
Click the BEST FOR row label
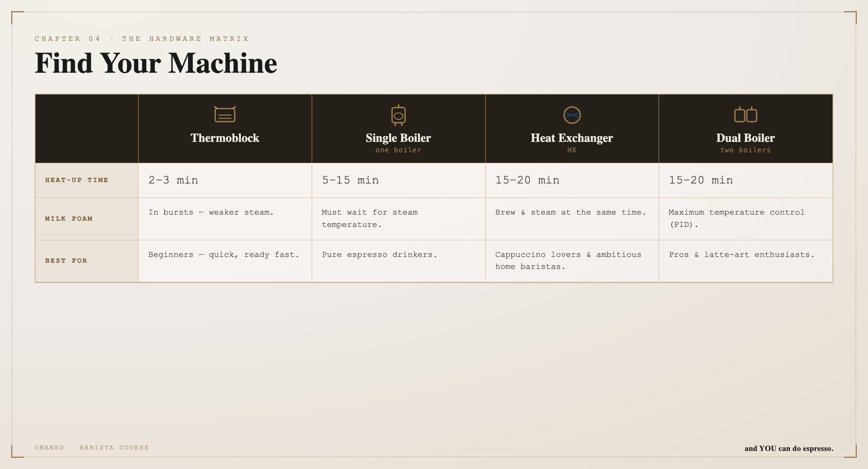click(66, 261)
